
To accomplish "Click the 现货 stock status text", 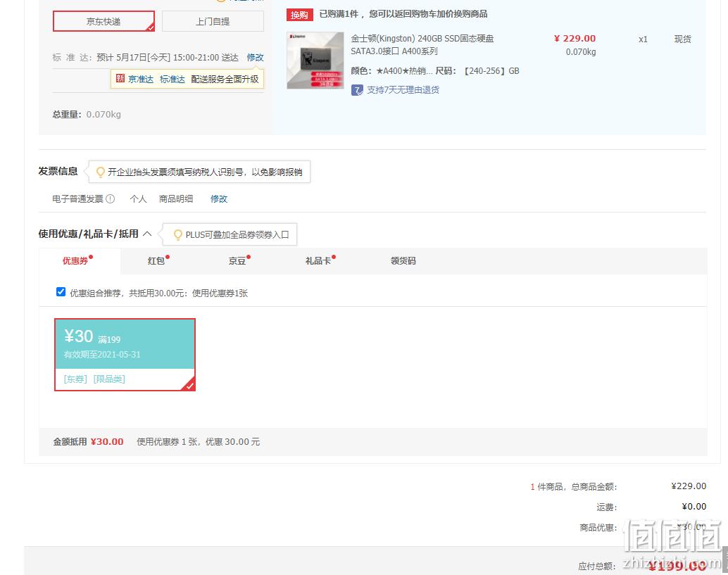I will (682, 39).
